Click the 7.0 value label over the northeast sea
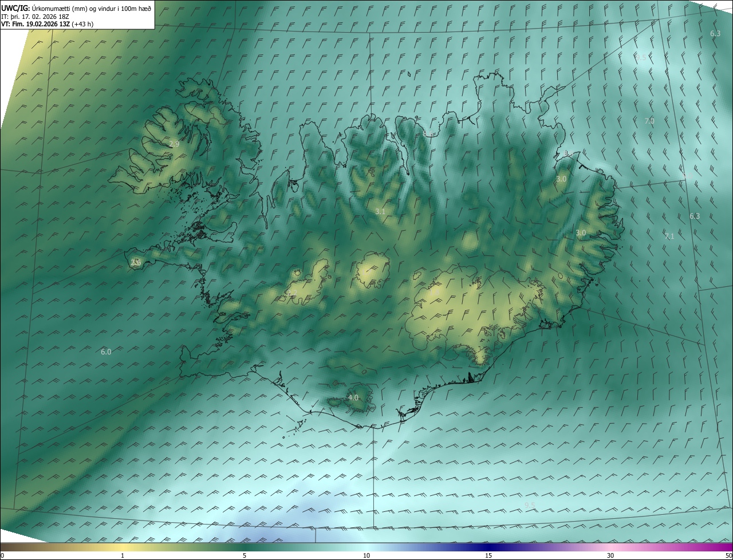The image size is (733, 560). point(649,121)
